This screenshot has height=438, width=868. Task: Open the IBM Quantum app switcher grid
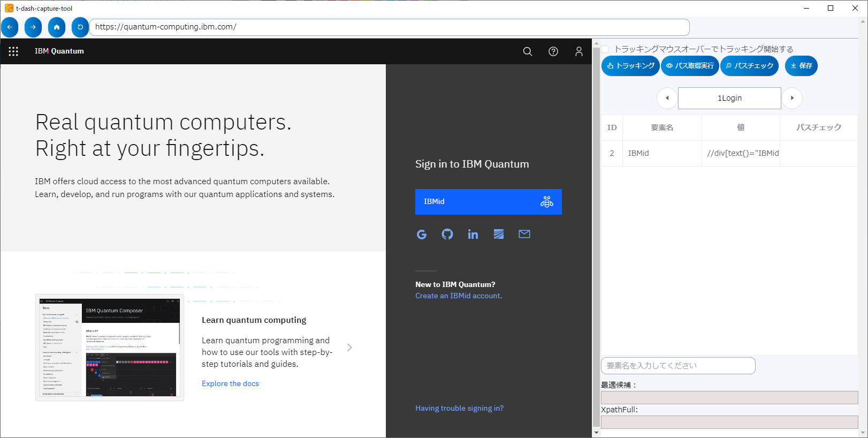click(x=13, y=51)
